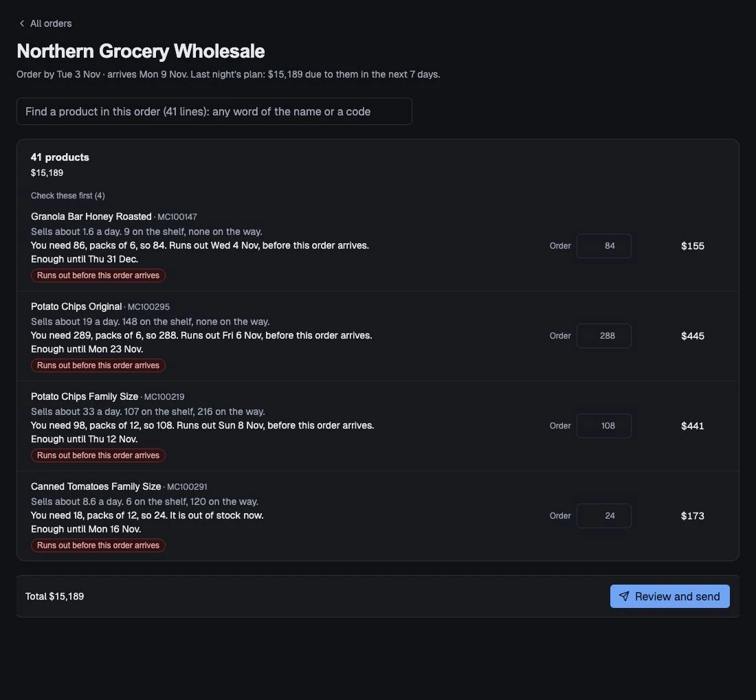This screenshot has width=756, height=700.
Task: Edit the Potato Chips Original quantity 288
Action: tap(603, 336)
